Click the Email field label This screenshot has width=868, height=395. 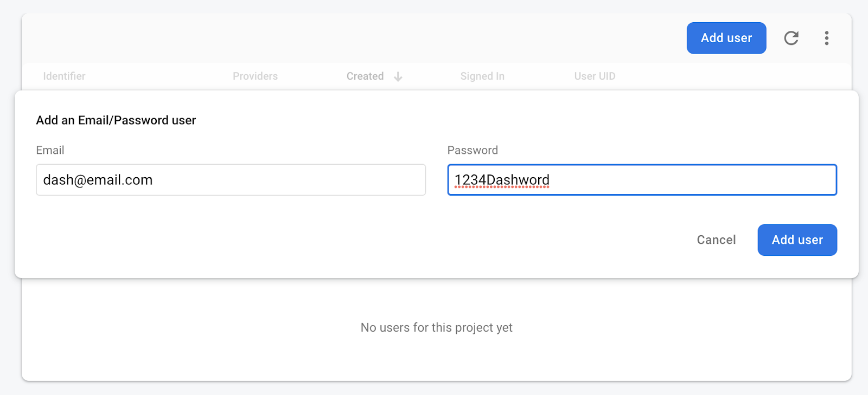click(x=50, y=150)
